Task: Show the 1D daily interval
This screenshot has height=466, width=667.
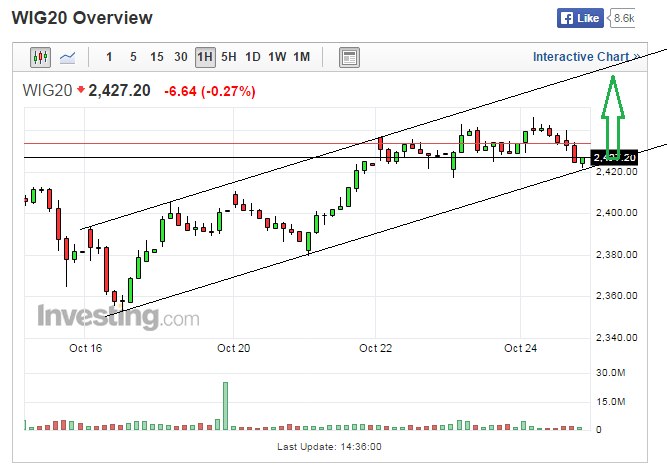Action: [253, 57]
